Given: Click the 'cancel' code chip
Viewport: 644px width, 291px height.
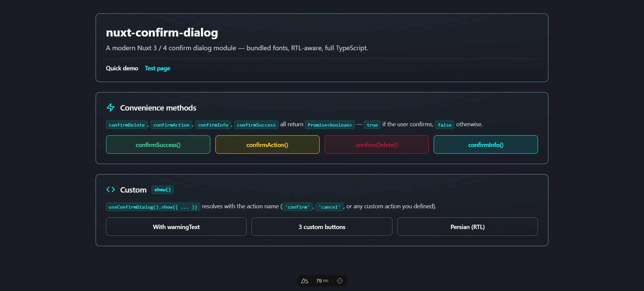Looking at the screenshot, I should coord(330,207).
